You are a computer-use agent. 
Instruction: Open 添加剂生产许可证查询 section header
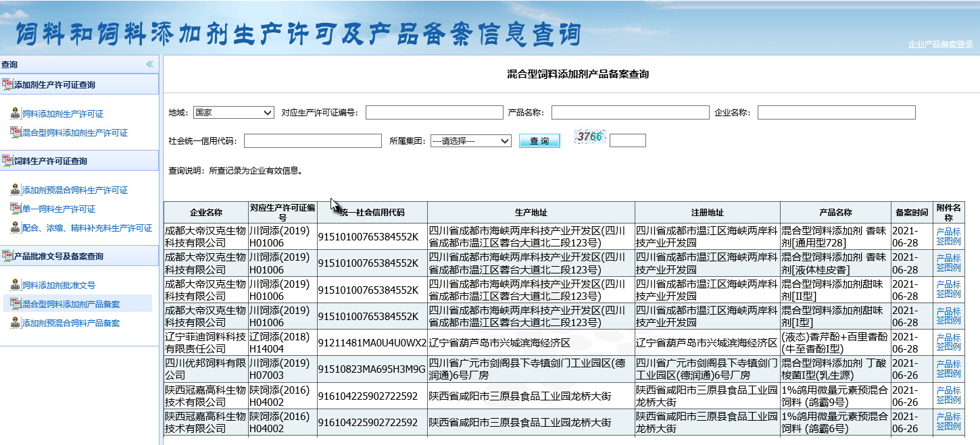point(80,84)
